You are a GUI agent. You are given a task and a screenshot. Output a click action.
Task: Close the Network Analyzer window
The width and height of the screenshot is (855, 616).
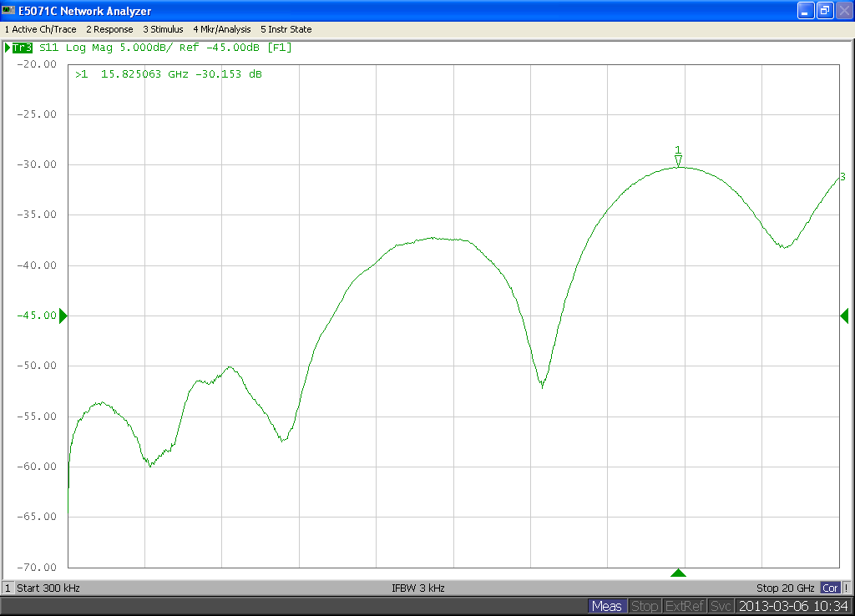843,10
